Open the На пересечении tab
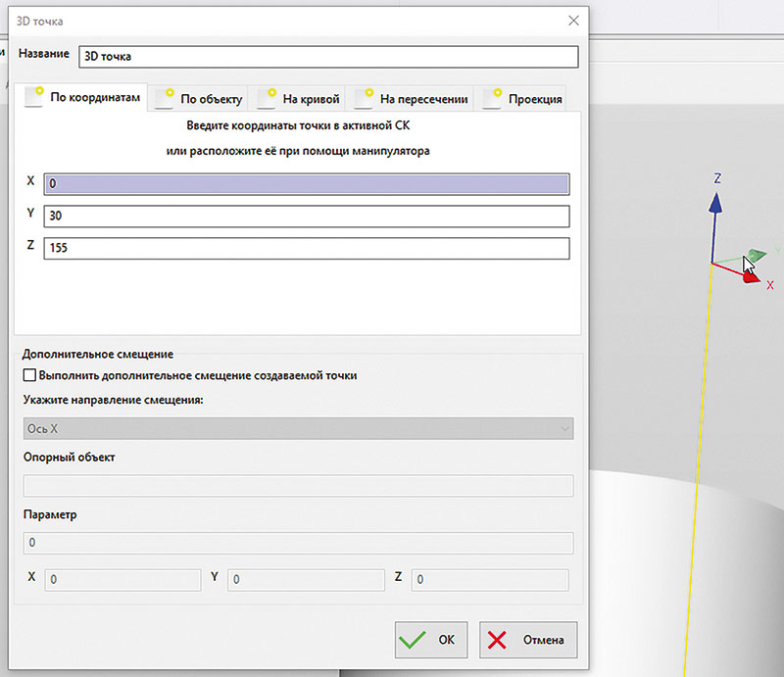 coord(411,99)
